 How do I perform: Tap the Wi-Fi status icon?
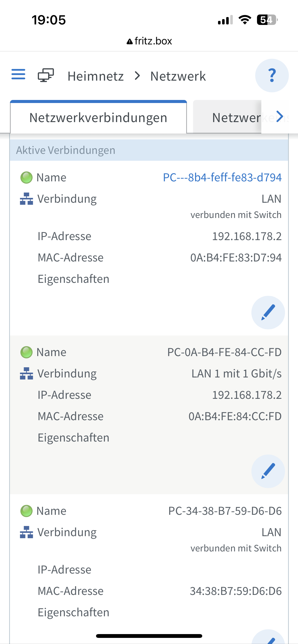click(245, 20)
